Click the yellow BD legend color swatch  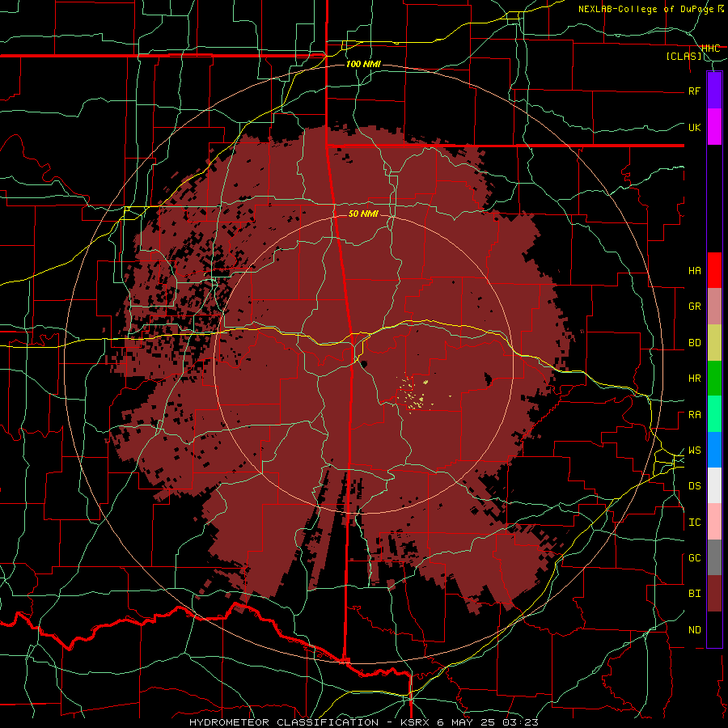point(714,342)
